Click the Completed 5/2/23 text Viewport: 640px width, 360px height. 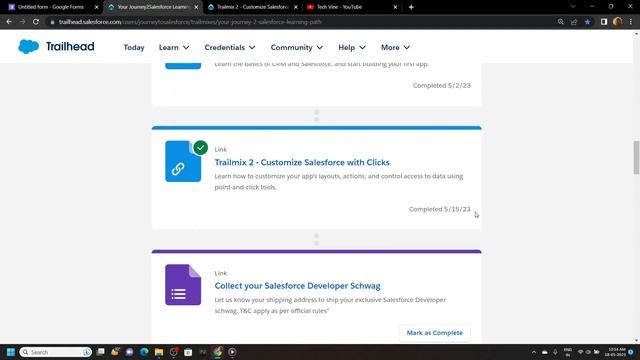pos(442,85)
